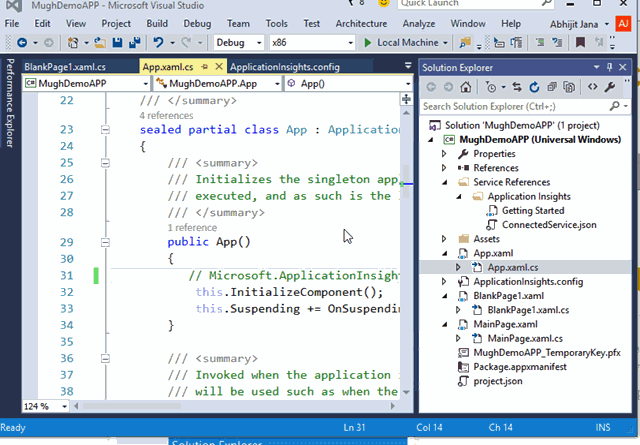Select ConnectedService.json in Solution Explorer
640x445 pixels.
549,225
